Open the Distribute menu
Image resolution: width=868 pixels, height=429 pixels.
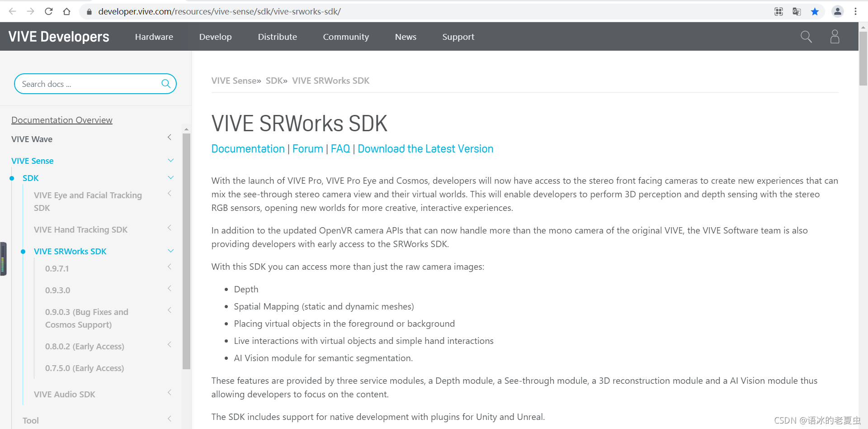[278, 37]
